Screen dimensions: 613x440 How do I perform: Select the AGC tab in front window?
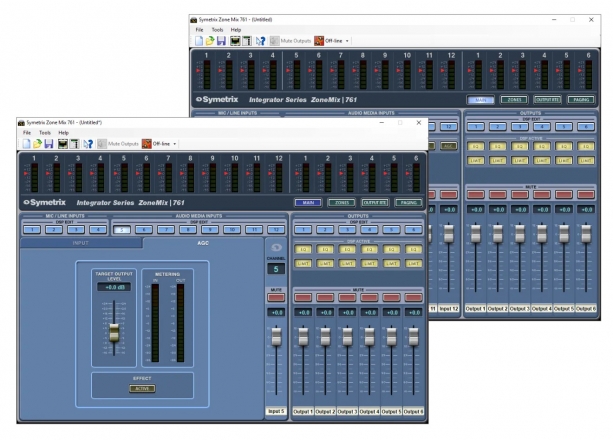coord(203,243)
